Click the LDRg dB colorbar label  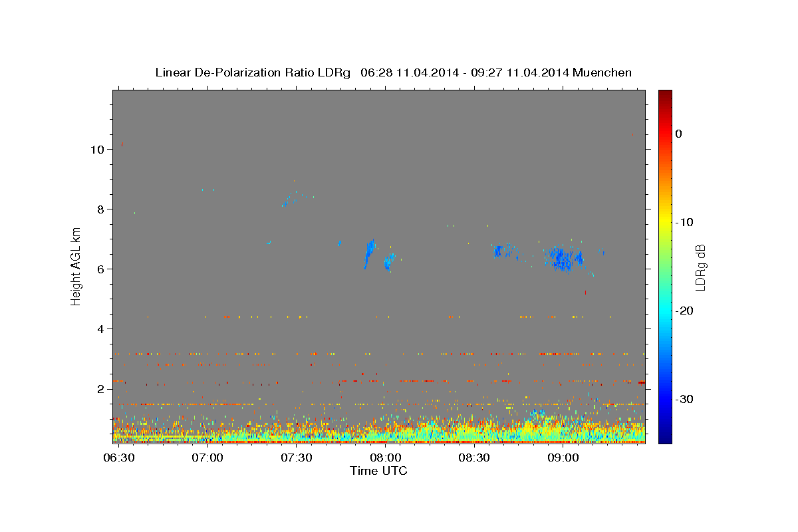click(x=700, y=267)
